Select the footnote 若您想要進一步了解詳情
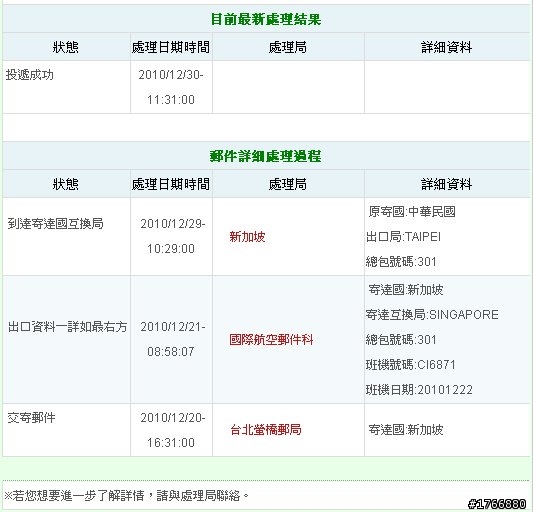The image size is (533, 512). point(79,496)
